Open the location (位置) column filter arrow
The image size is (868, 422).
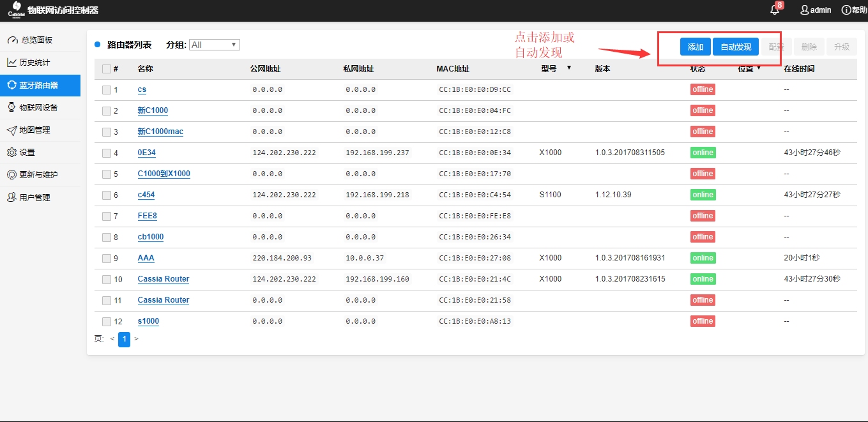[759, 68]
